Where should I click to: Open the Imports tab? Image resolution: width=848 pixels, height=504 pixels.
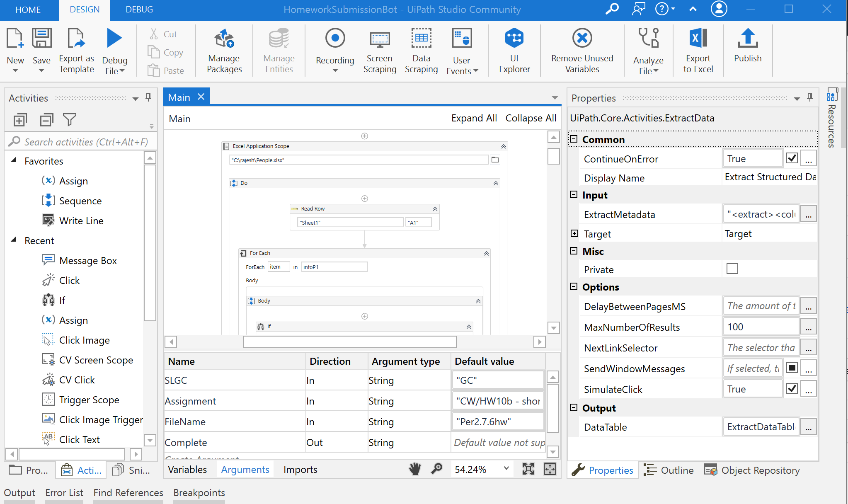pyautogui.click(x=300, y=470)
